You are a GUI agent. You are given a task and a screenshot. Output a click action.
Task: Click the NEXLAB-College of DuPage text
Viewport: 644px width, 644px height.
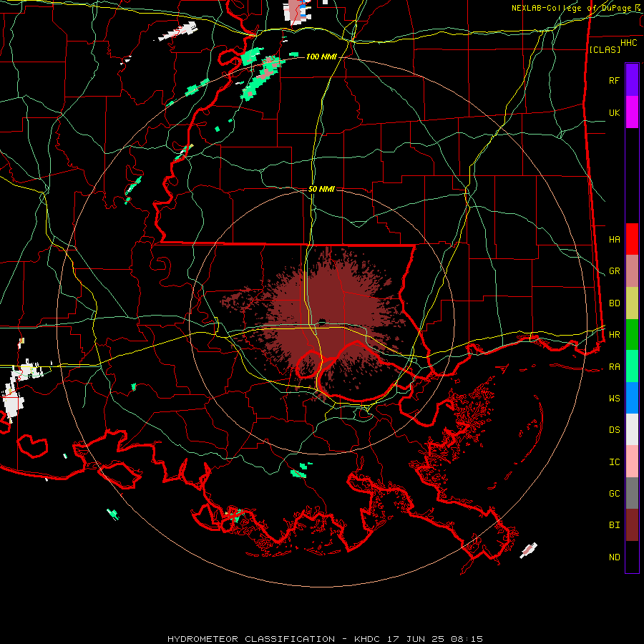click(x=571, y=8)
